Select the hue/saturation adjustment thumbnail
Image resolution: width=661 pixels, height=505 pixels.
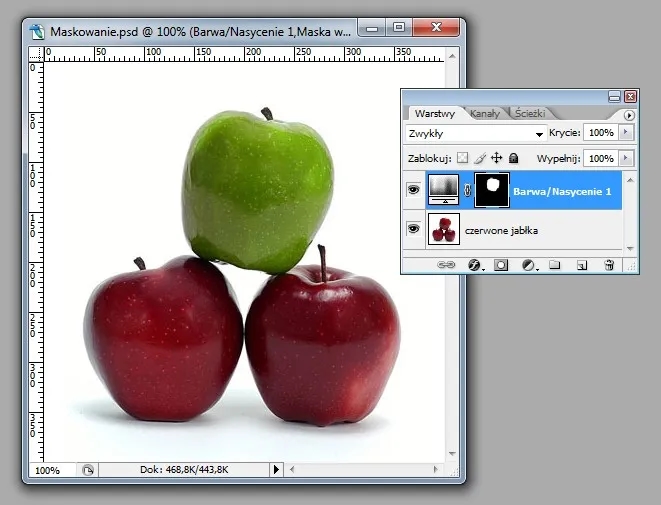(443, 190)
